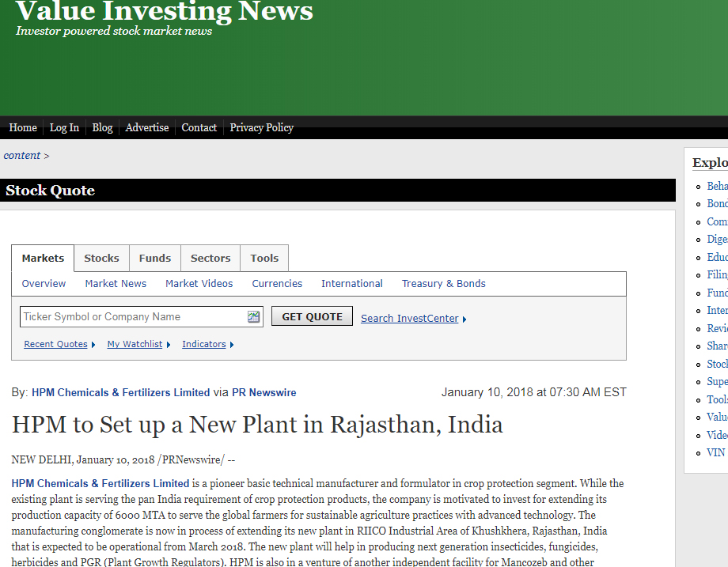
Task: Click arrow icon next to Search InvestCenter
Action: click(464, 319)
